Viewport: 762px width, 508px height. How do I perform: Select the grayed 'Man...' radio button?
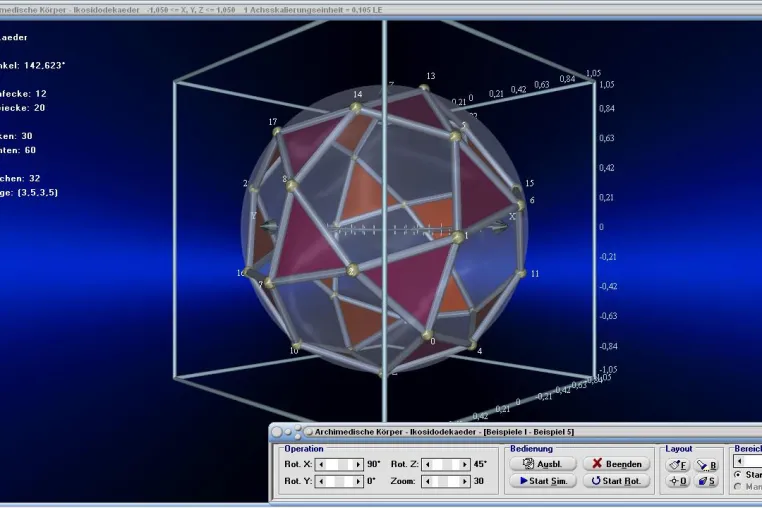738,486
